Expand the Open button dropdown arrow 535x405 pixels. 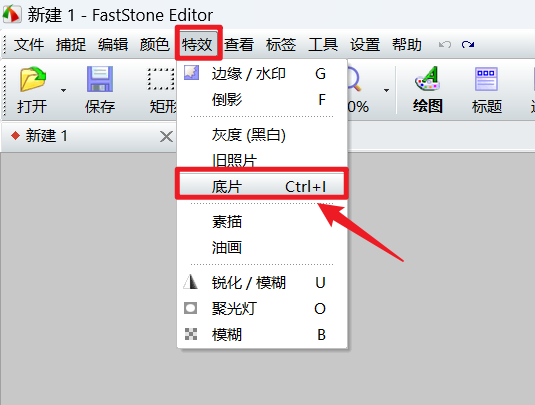click(63, 90)
